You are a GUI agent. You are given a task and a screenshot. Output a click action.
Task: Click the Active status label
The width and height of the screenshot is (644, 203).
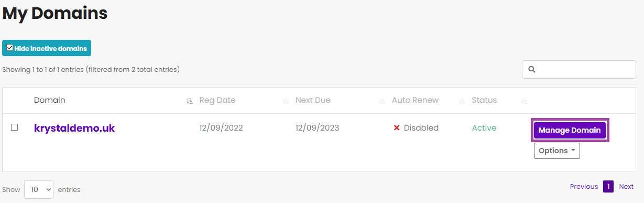click(x=484, y=128)
